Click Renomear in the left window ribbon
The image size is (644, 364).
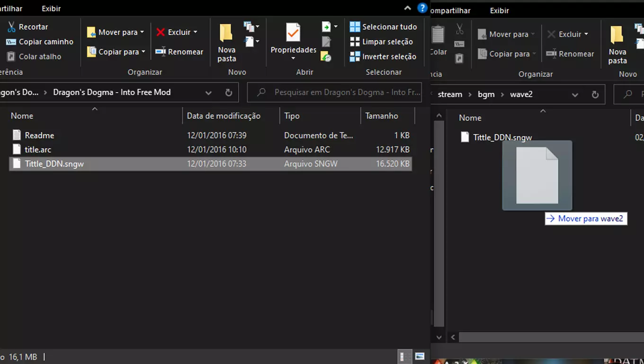[179, 52]
